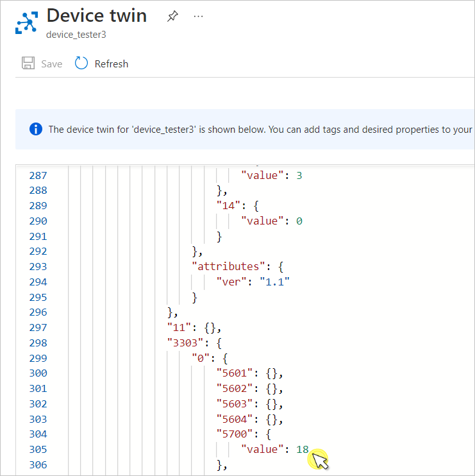The image size is (475, 476).
Task: Click the blue info icon in banner
Action: pos(36,129)
